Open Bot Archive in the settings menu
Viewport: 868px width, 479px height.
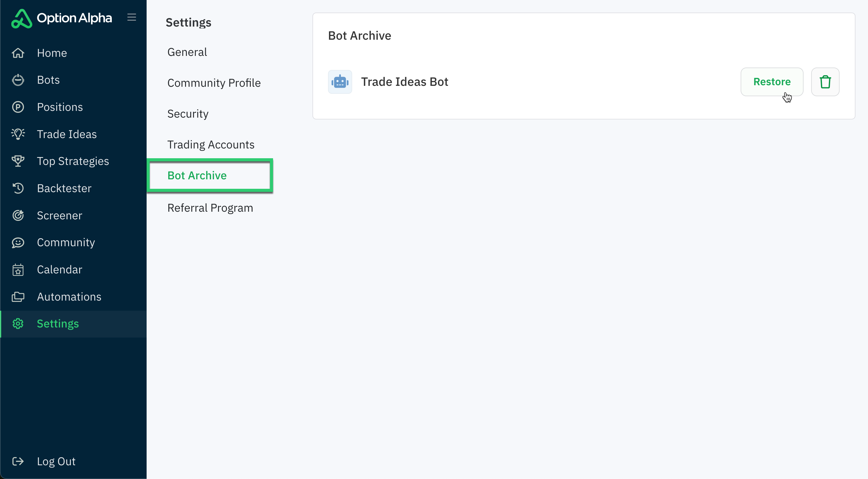197,175
